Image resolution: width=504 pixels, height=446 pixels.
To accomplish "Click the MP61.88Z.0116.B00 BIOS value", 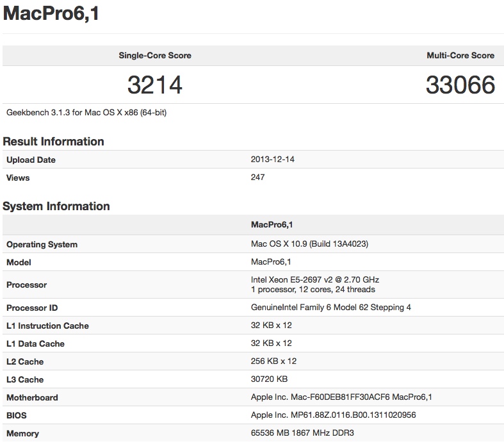I will pos(333,415).
